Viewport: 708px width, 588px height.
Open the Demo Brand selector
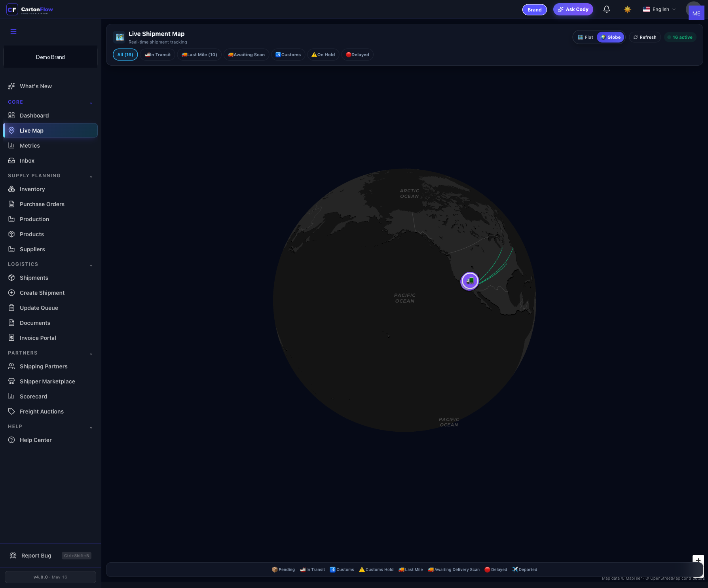point(50,57)
